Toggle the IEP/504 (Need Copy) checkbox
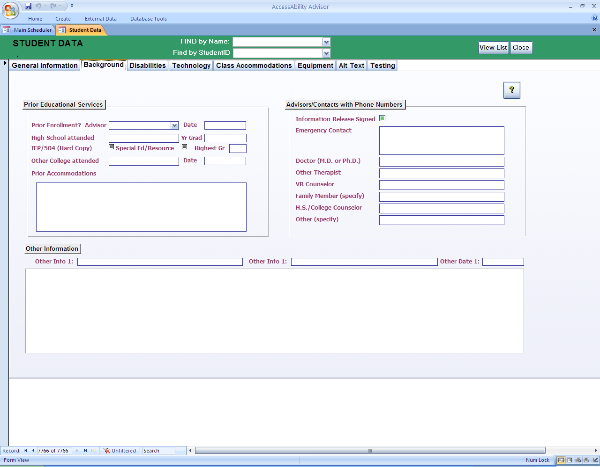The height and width of the screenshot is (467, 600). [x=111, y=146]
